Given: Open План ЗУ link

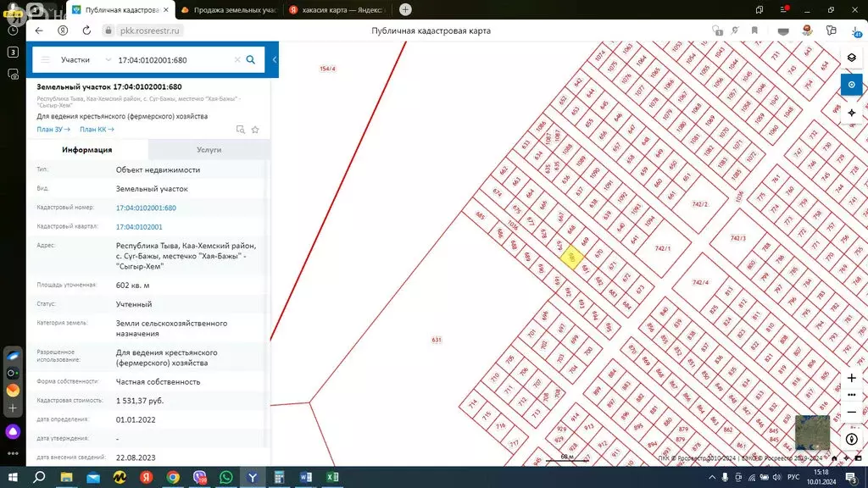Looking at the screenshot, I should click(53, 130).
